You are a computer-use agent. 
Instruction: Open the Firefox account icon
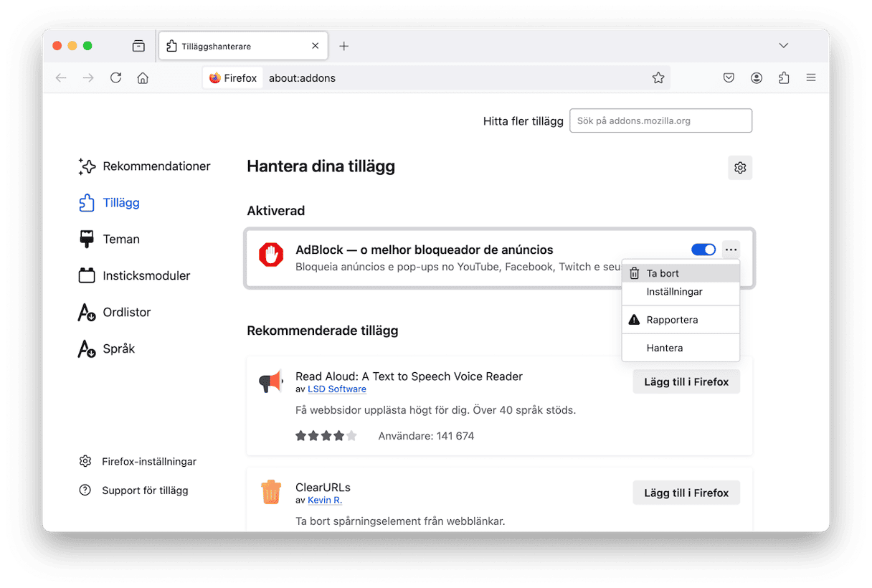point(757,78)
